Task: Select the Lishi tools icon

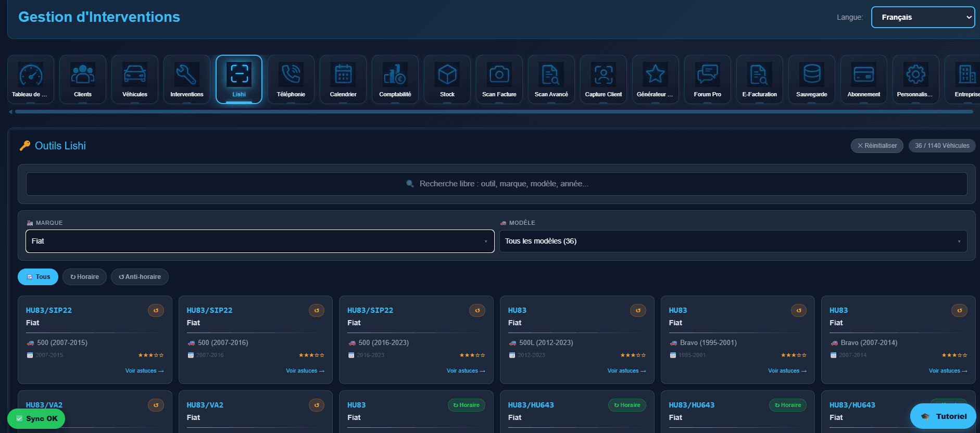Action: (239, 79)
